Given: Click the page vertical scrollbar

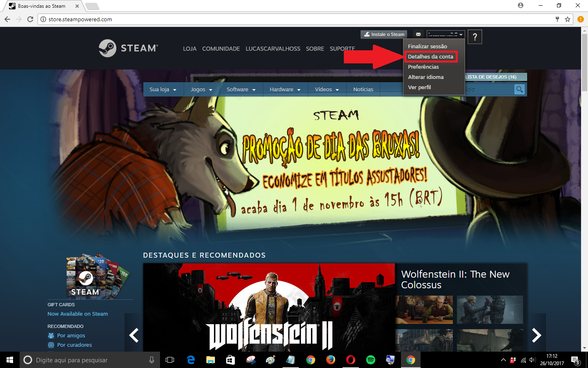Looking at the screenshot, I should (x=584, y=63).
